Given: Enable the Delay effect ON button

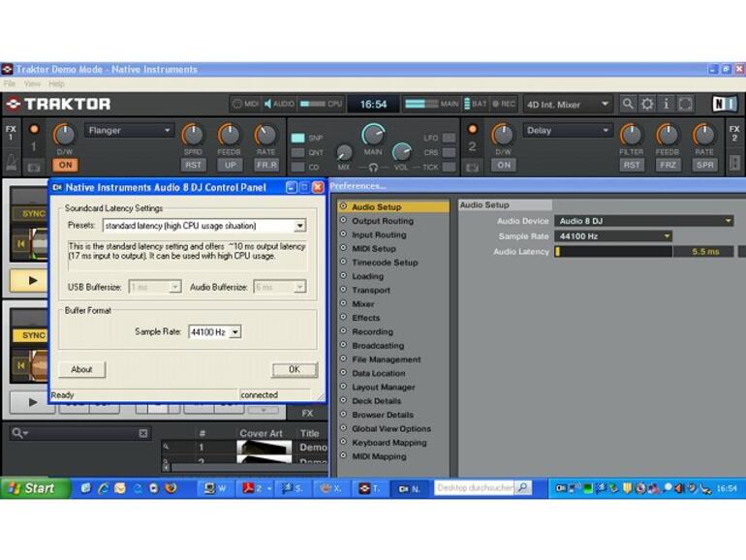Looking at the screenshot, I should (x=503, y=165).
